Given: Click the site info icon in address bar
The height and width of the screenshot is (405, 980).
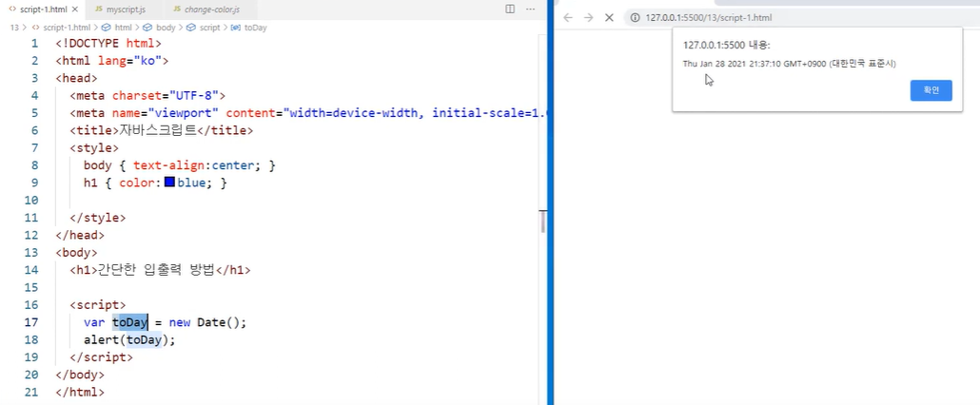Looking at the screenshot, I should click(635, 17).
